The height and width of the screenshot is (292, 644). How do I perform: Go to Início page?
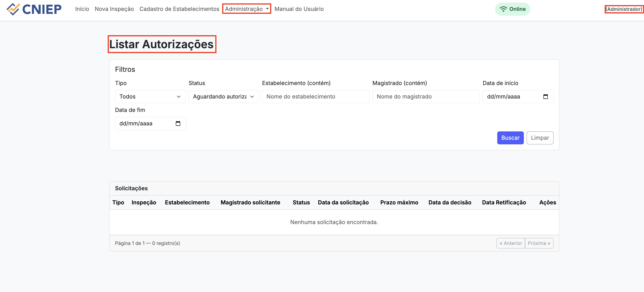tap(82, 9)
